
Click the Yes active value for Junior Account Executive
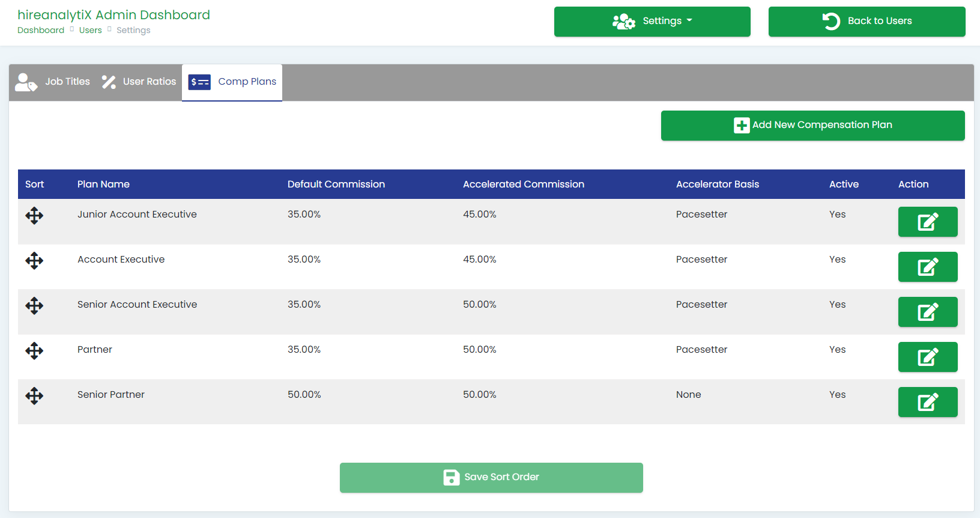(x=838, y=215)
